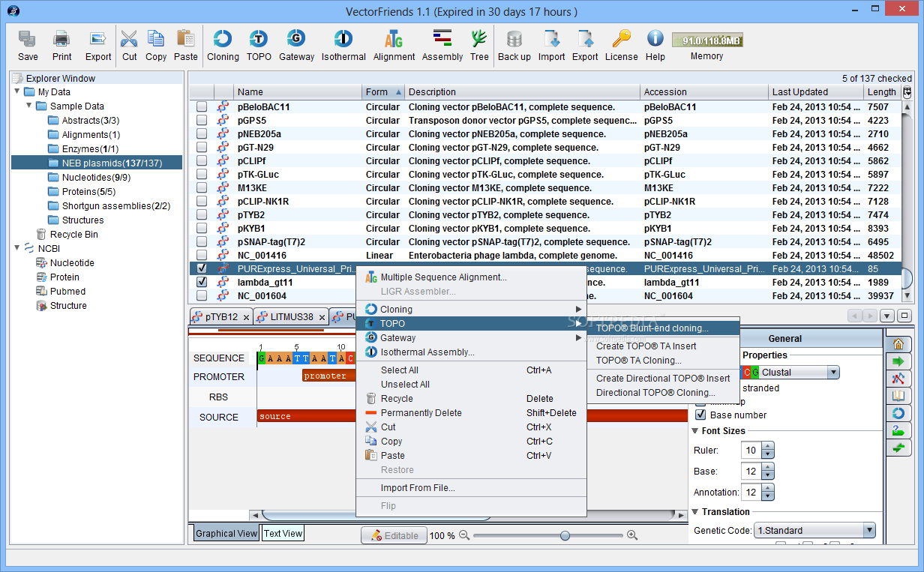This screenshot has width=924, height=572.
Task: Check the pBeloBAC11 row checkbox
Action: coord(202,107)
